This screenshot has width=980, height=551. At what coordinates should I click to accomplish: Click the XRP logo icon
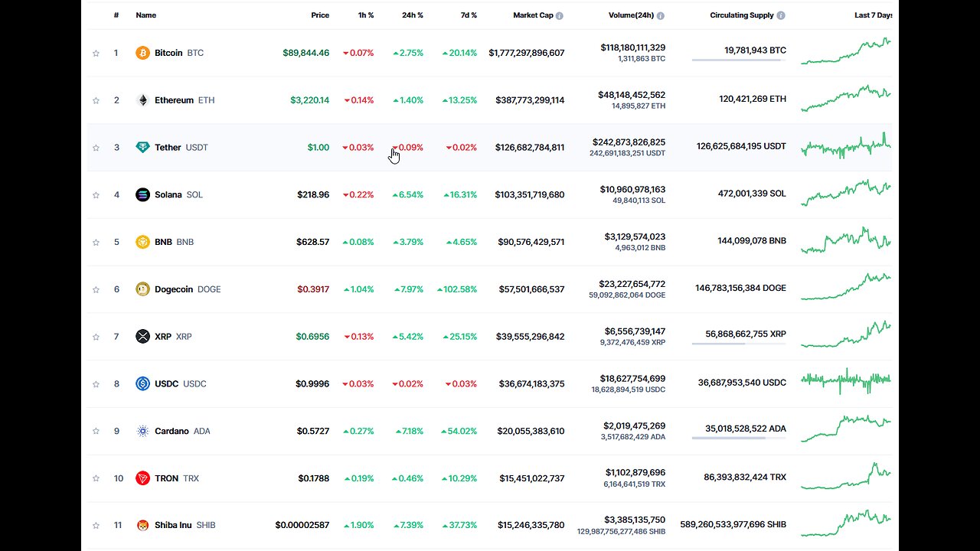pos(142,337)
